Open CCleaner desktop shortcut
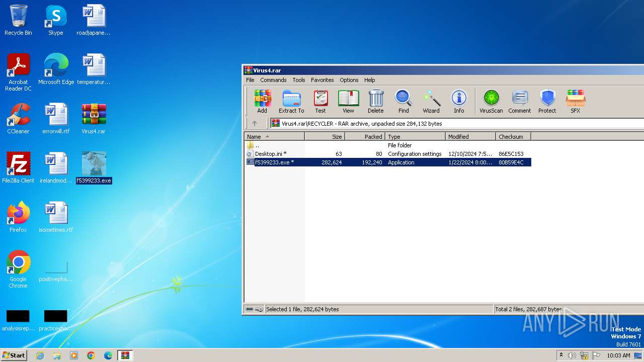The image size is (644, 362). click(18, 119)
